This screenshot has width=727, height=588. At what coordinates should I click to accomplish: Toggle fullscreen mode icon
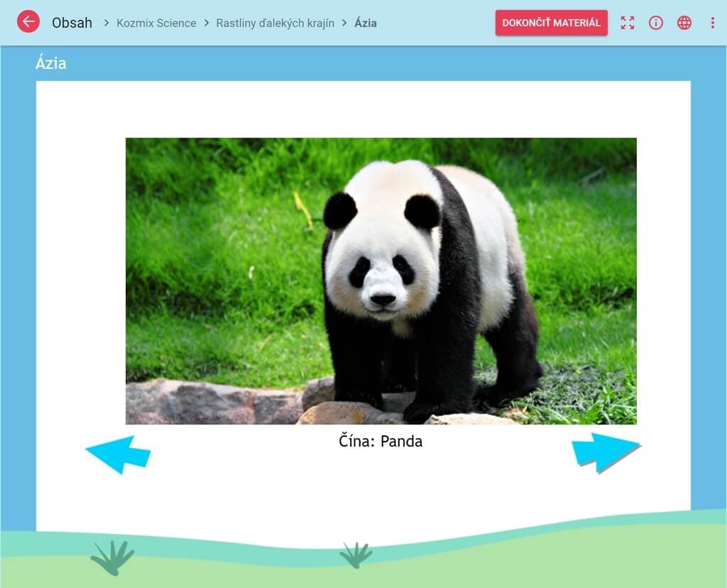628,23
